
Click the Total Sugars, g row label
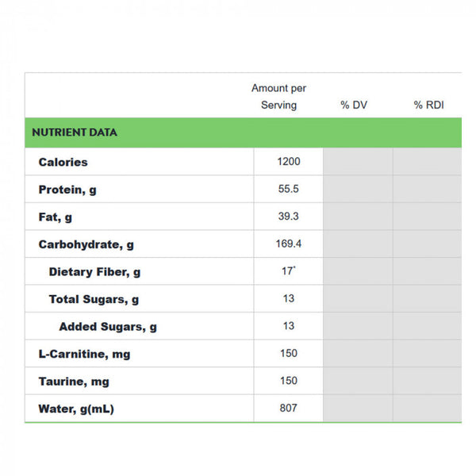(x=94, y=299)
